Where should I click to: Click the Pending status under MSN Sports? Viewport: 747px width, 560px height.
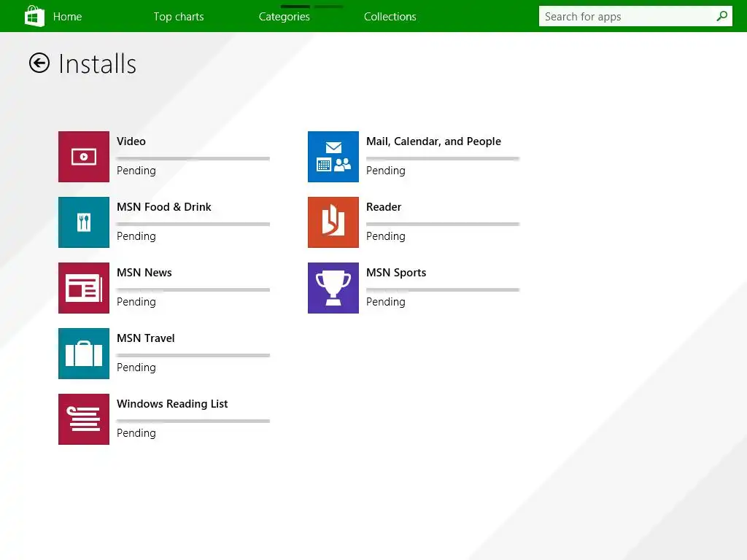click(x=386, y=302)
